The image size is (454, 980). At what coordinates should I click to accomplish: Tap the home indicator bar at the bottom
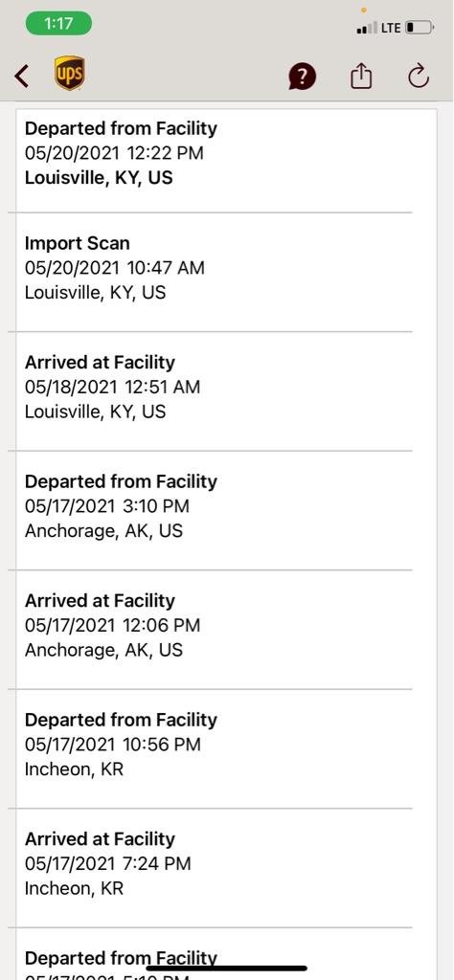226,969
